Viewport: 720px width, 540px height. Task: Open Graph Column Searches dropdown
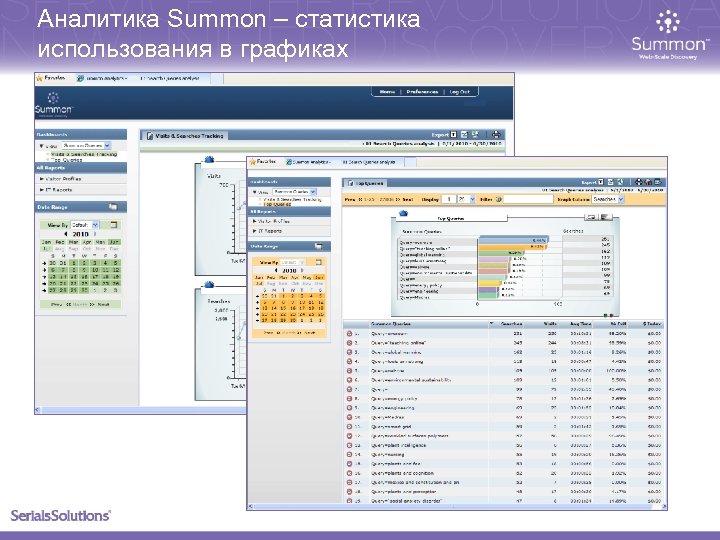point(608,199)
